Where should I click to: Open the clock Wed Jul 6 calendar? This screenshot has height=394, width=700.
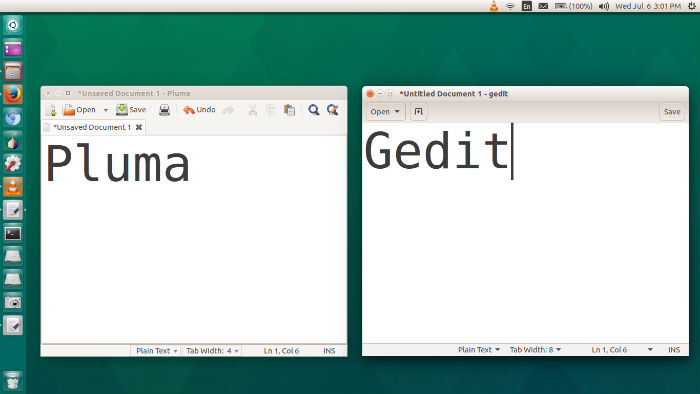[648, 6]
